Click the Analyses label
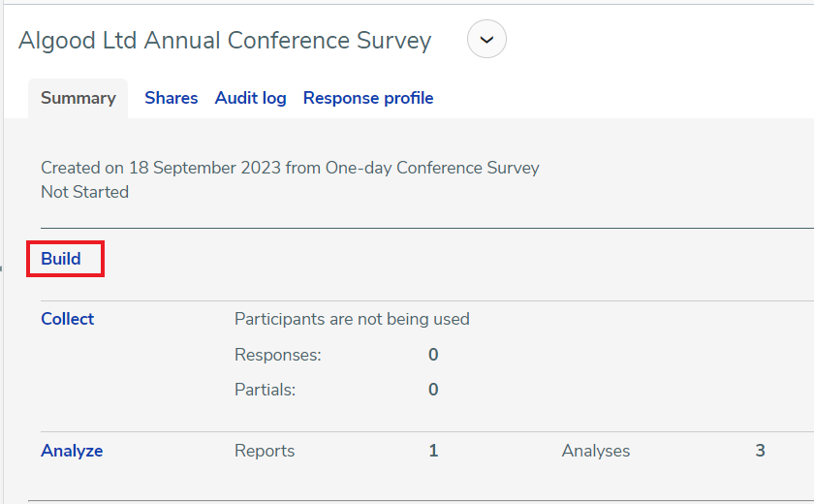814x504 pixels. [x=595, y=451]
